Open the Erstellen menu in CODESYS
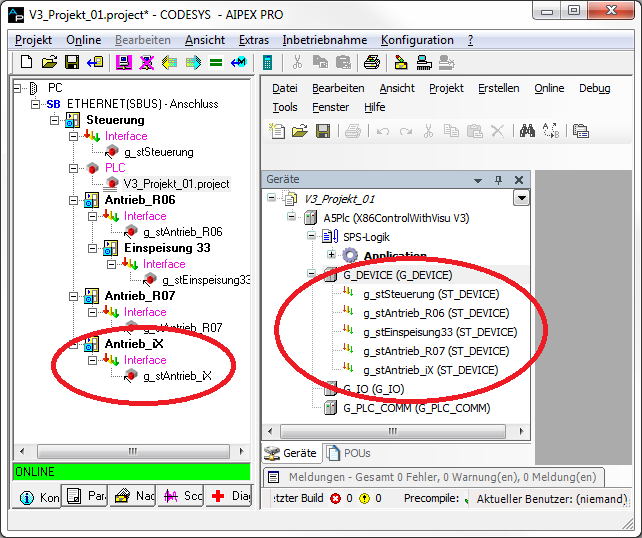The height and width of the screenshot is (538, 642). pos(499,88)
